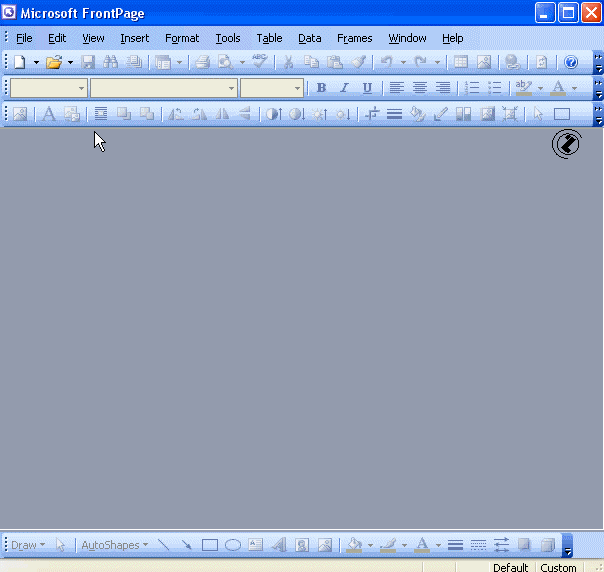Pick the Rectangle tool in Draw toolbar
Viewport: 604px width, 572px height.
[210, 545]
